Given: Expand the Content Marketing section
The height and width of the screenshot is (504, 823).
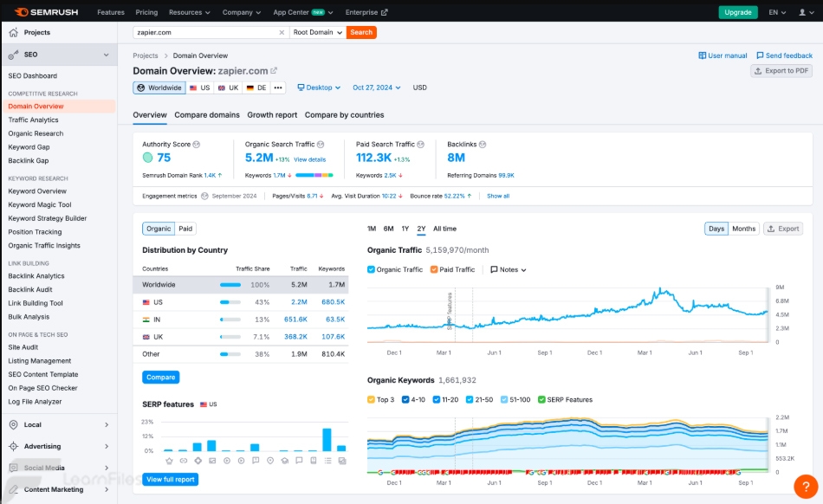Looking at the screenshot, I should point(107,489).
